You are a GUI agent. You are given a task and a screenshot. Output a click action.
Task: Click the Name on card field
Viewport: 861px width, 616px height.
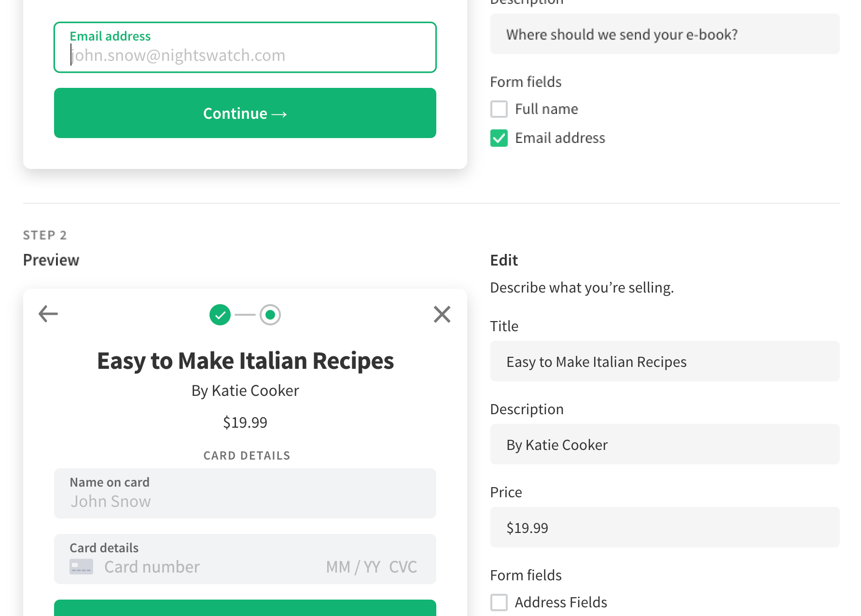click(245, 501)
